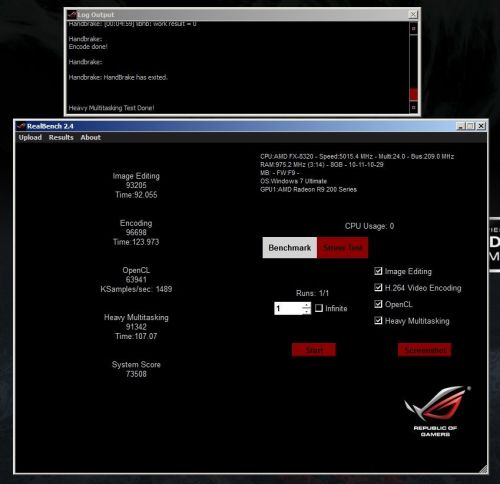Click Log Output scrollbar down arrow

(413, 107)
